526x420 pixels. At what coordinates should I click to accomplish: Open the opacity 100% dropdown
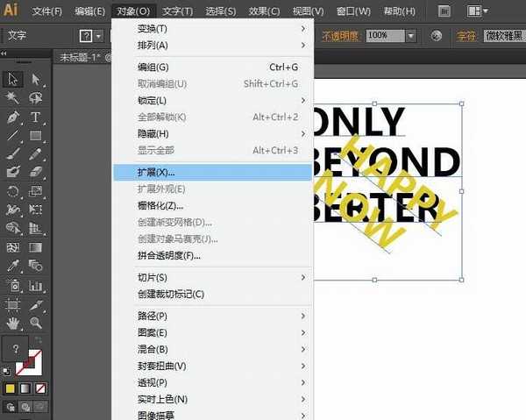[x=411, y=36]
